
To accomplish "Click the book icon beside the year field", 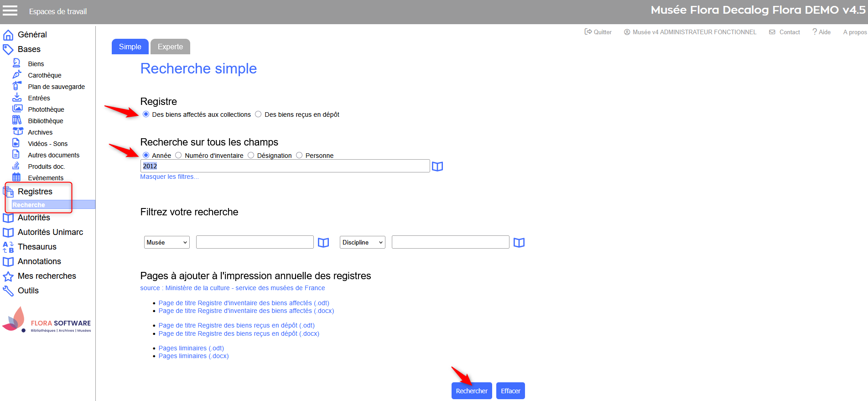I will 437,167.
